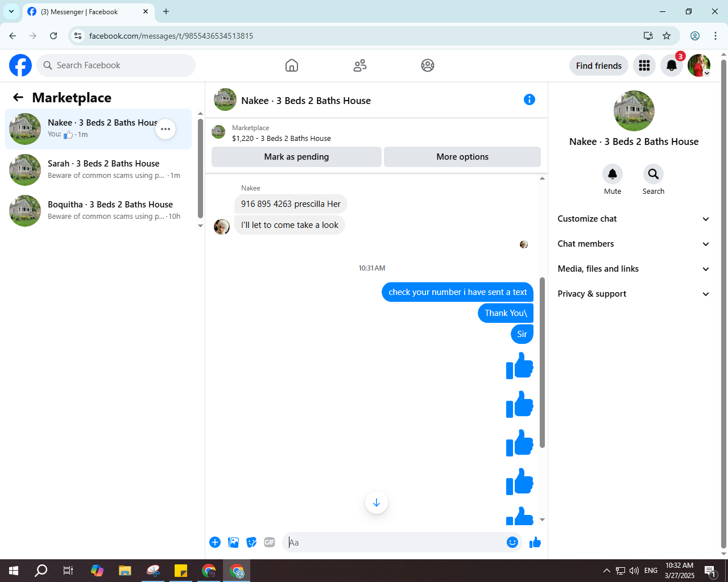
Task: Go to the Home feed icon
Action: [x=292, y=65]
